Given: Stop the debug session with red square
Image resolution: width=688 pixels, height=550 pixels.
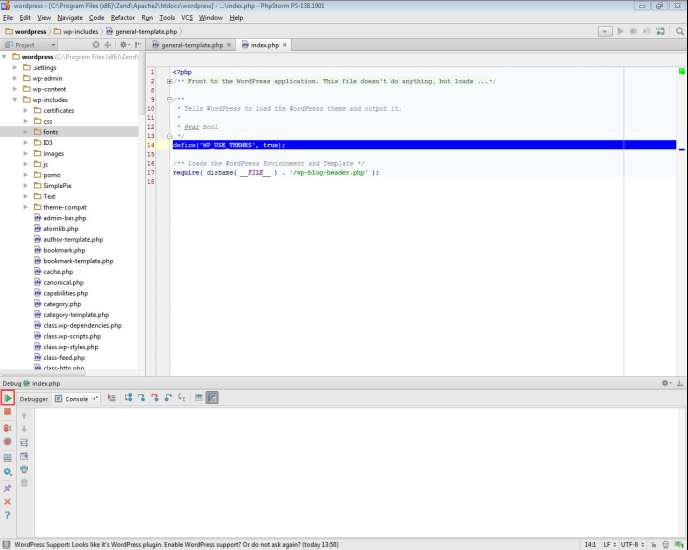Looking at the screenshot, I should click(8, 411).
